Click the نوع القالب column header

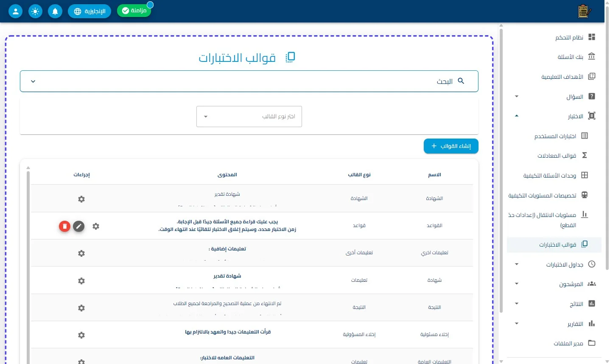(359, 175)
